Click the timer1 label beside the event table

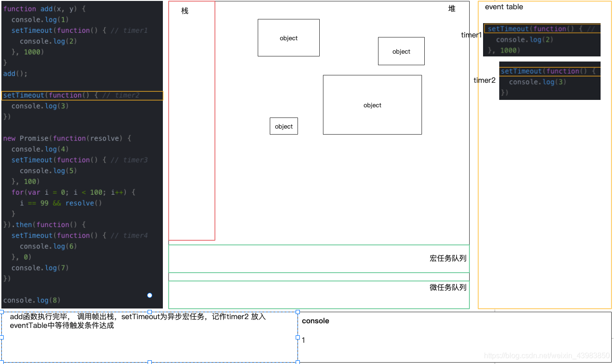[471, 35]
